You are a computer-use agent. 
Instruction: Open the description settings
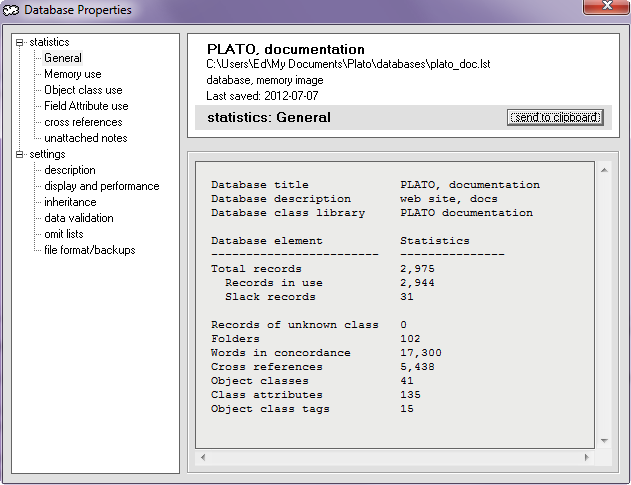pos(70,170)
